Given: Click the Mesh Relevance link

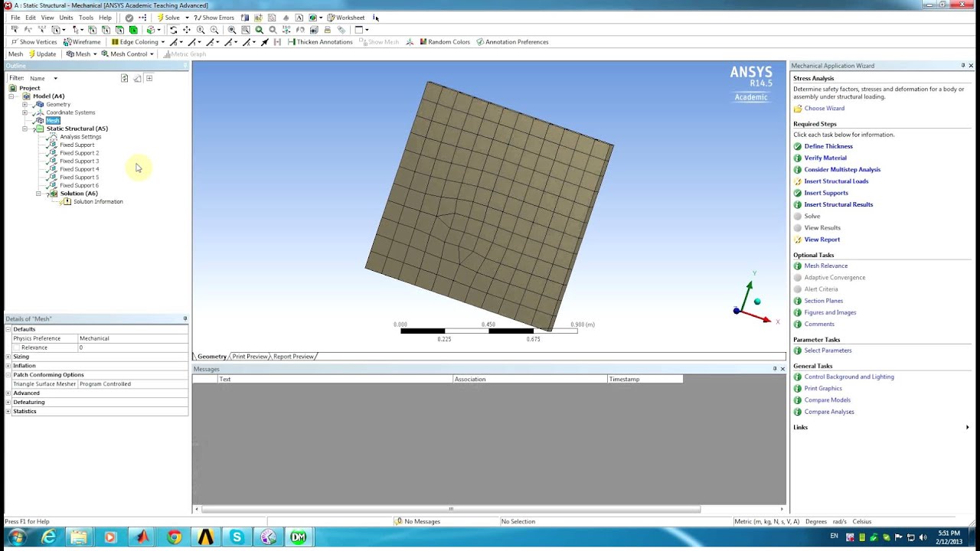Looking at the screenshot, I should (x=825, y=266).
